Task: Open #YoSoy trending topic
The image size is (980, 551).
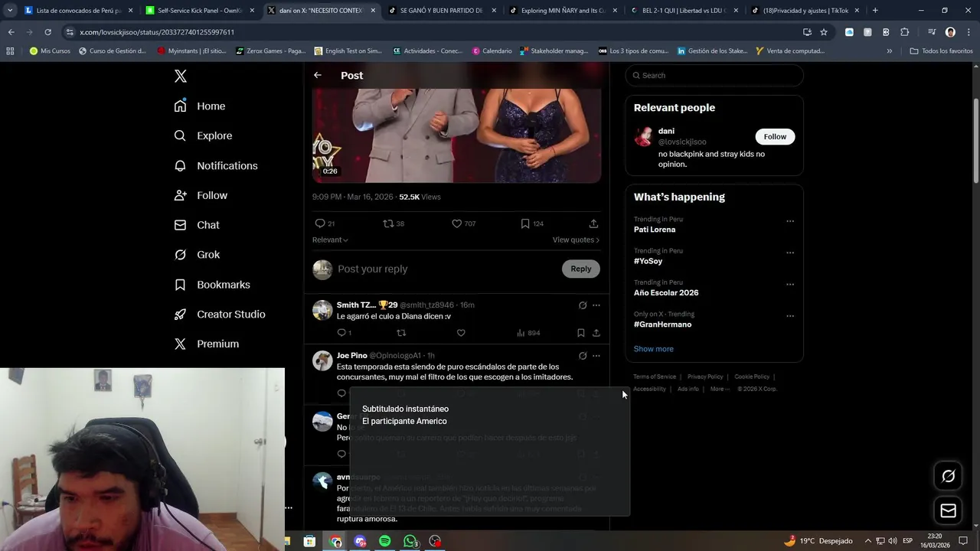Action: [648, 261]
